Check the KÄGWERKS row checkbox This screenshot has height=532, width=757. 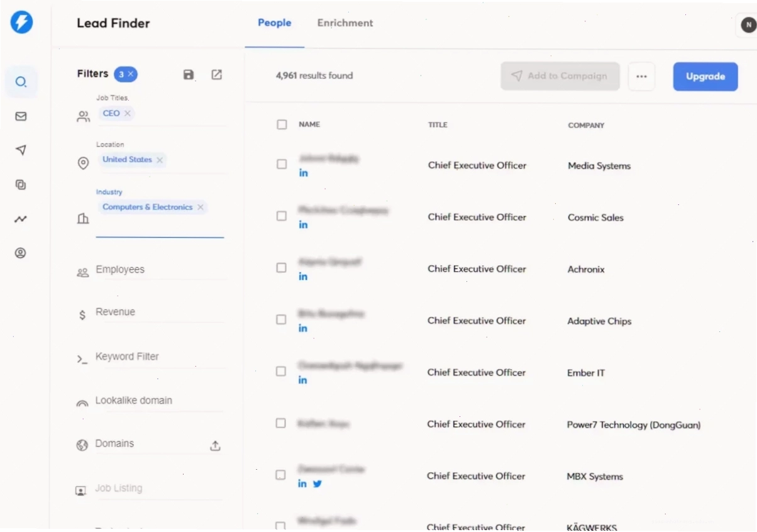(x=281, y=526)
